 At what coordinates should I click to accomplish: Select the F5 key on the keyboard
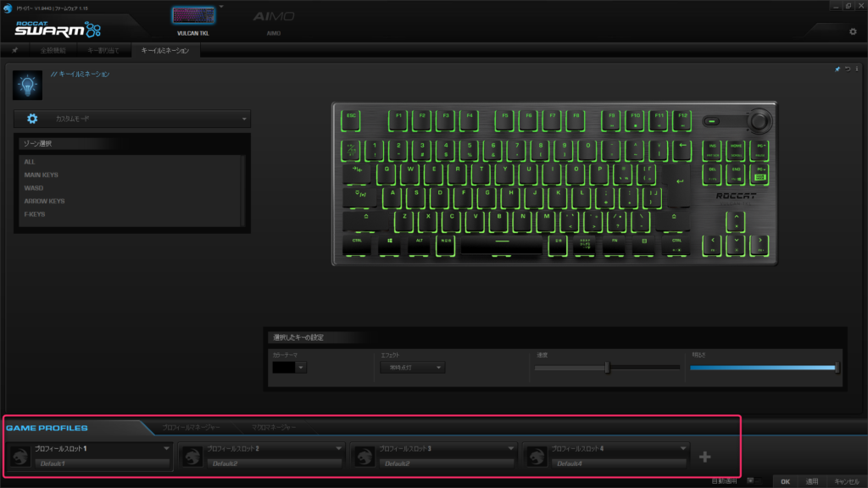504,120
